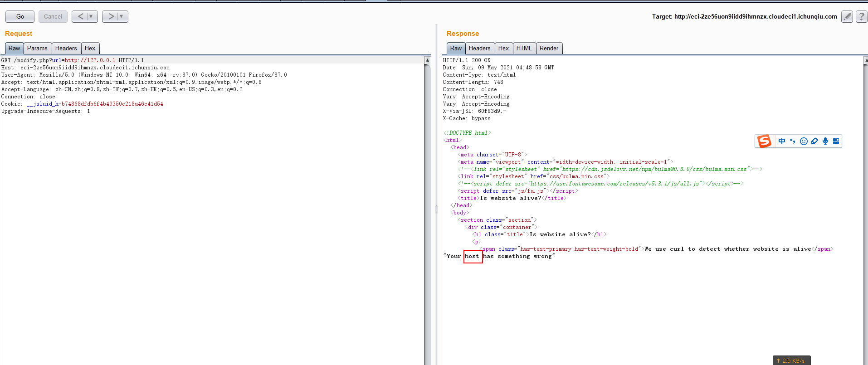This screenshot has height=365, width=868.
Task: Open the Response Render tab
Action: [x=549, y=49]
